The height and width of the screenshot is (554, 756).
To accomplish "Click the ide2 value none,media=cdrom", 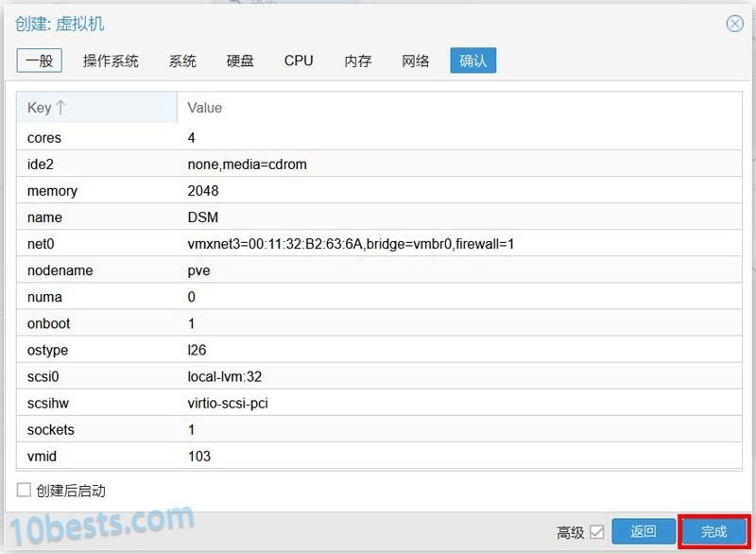I will click(x=247, y=164).
